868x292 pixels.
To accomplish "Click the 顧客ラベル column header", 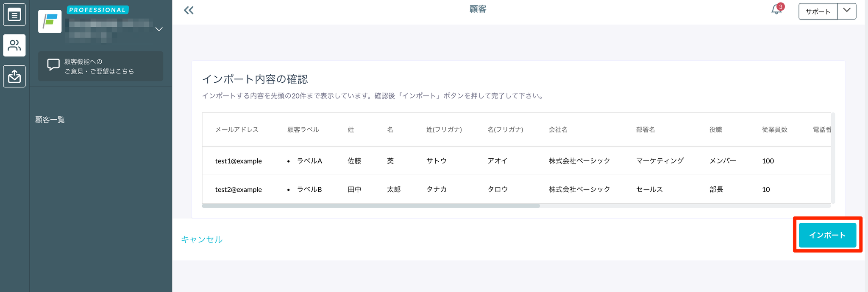I will [303, 130].
